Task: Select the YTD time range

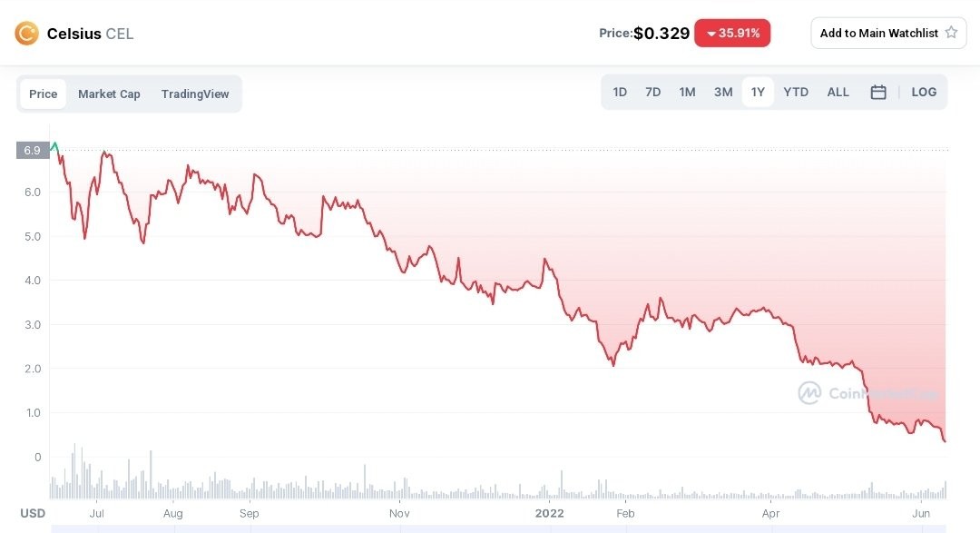Action: click(796, 92)
